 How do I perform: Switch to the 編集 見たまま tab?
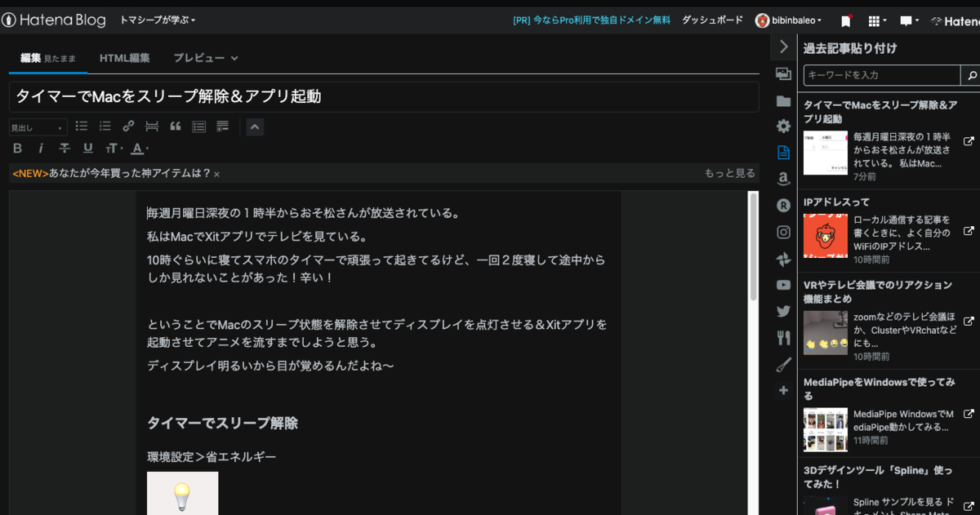(x=48, y=58)
